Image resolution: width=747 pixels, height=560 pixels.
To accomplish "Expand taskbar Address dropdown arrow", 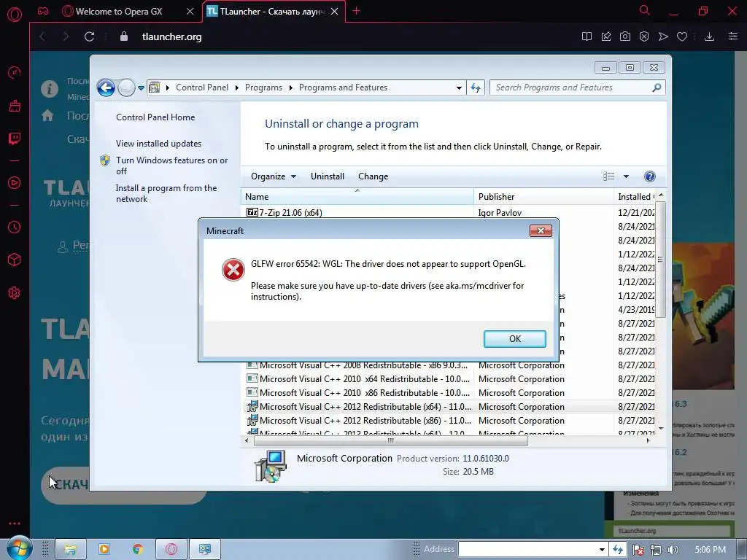I will [x=602, y=550].
